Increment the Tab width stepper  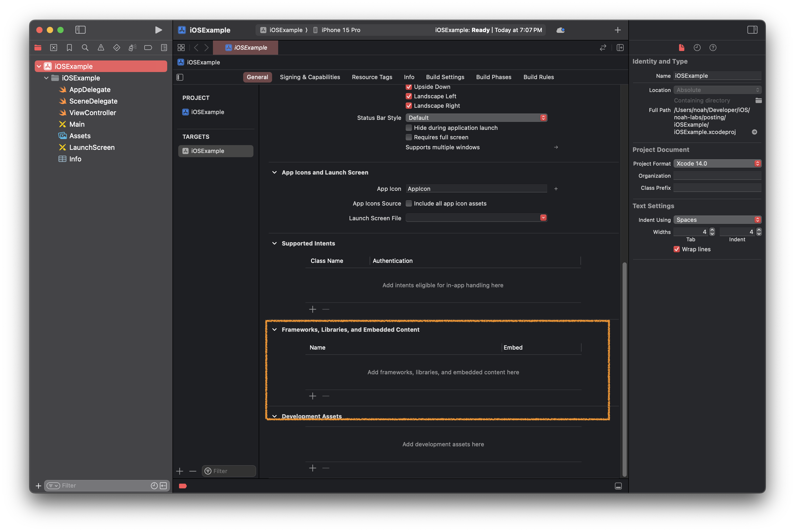pos(712,230)
